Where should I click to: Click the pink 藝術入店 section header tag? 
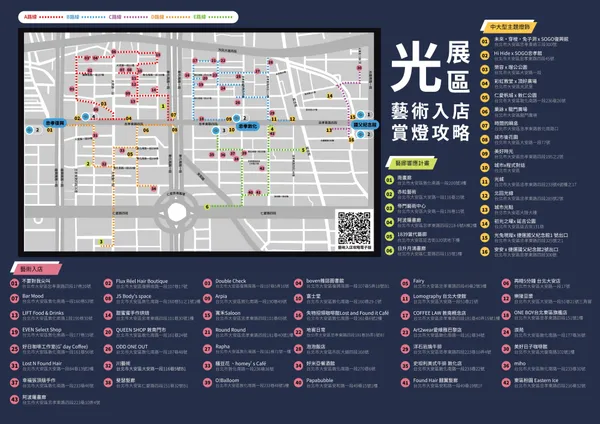tap(35, 269)
